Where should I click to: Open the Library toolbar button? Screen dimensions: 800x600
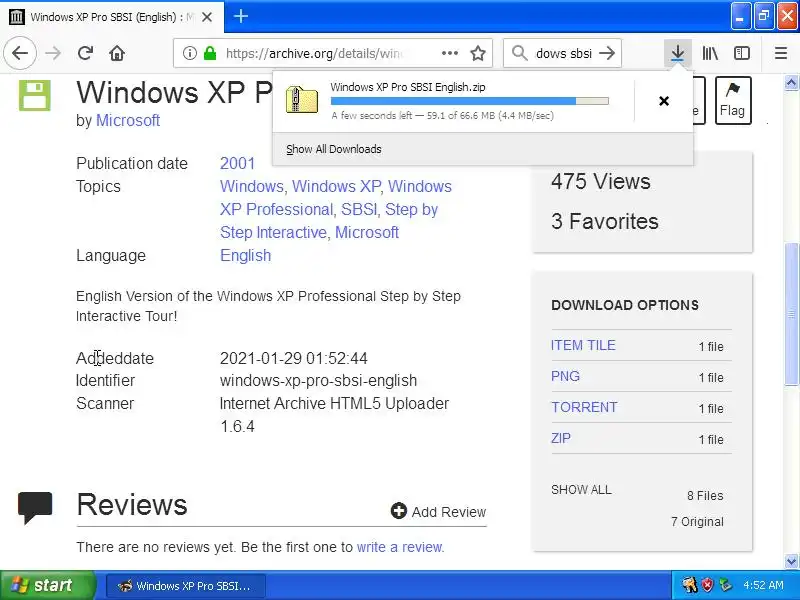[710, 53]
